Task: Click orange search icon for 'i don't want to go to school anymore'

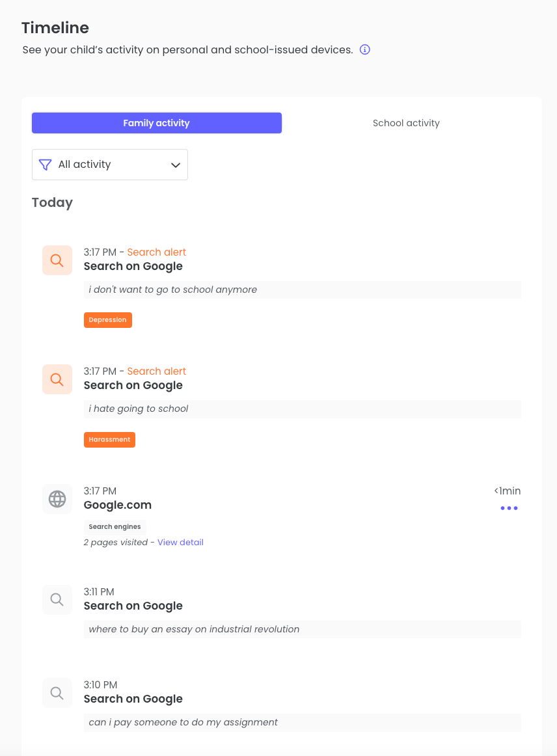Action: point(57,260)
